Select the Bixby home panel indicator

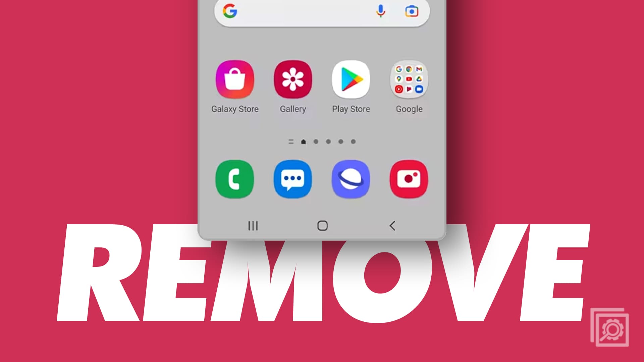[291, 141]
